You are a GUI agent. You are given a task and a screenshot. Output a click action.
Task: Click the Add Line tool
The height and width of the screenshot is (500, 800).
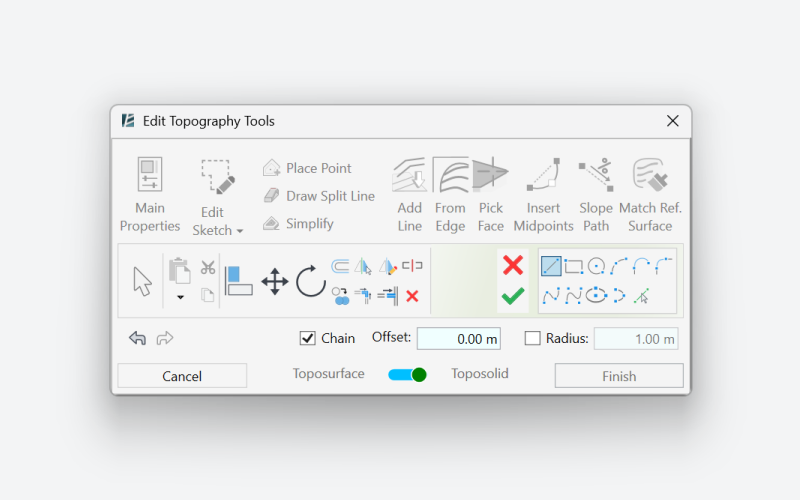click(410, 195)
